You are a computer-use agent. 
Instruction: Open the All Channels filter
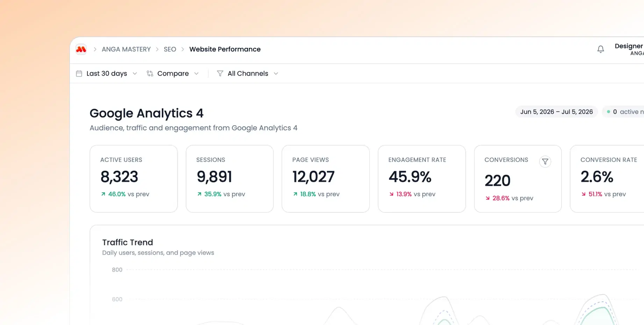pyautogui.click(x=248, y=73)
